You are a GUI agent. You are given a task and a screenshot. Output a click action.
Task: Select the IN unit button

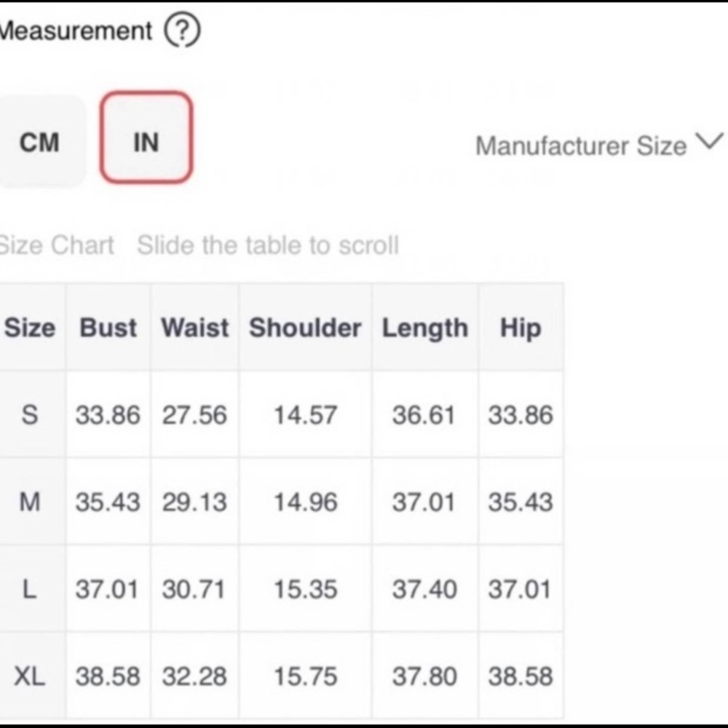click(146, 138)
